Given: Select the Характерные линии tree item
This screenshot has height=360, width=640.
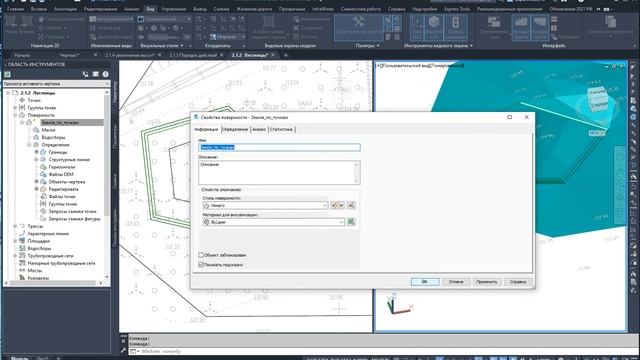Looking at the screenshot, I should pos(48,233).
